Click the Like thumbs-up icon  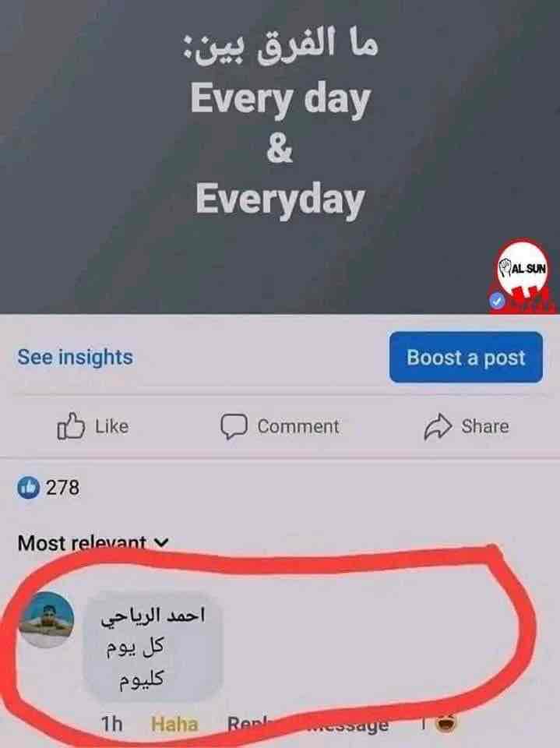71,426
